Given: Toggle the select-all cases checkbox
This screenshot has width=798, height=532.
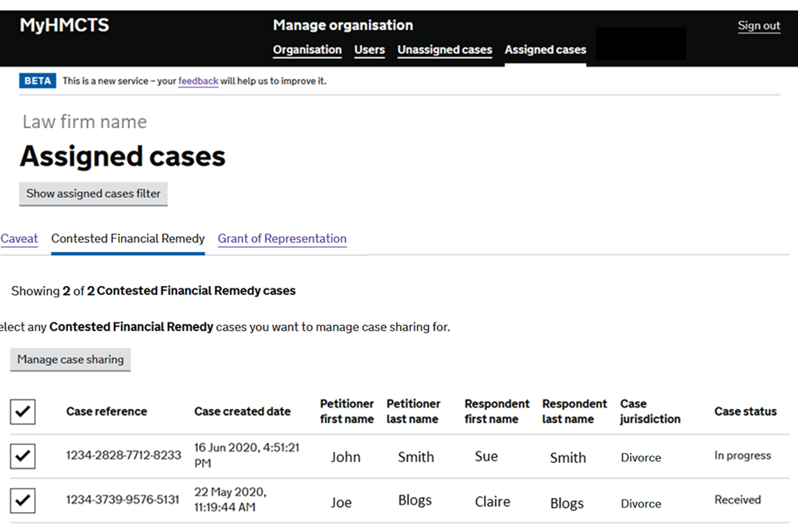Looking at the screenshot, I should click(x=23, y=411).
